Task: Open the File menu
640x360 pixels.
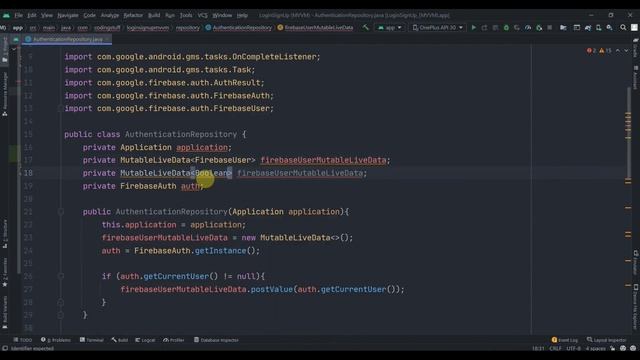Action: [18, 15]
